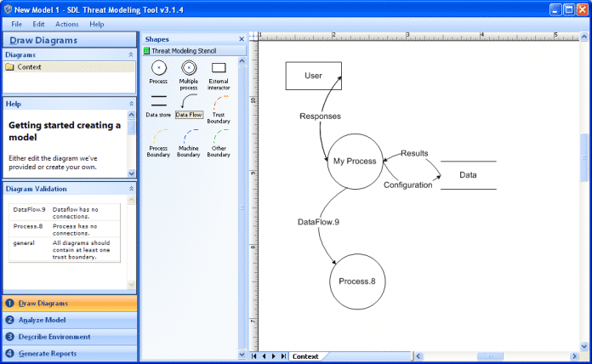Go to next diagram page arrow
592x364 pixels.
pyautogui.click(x=273, y=356)
